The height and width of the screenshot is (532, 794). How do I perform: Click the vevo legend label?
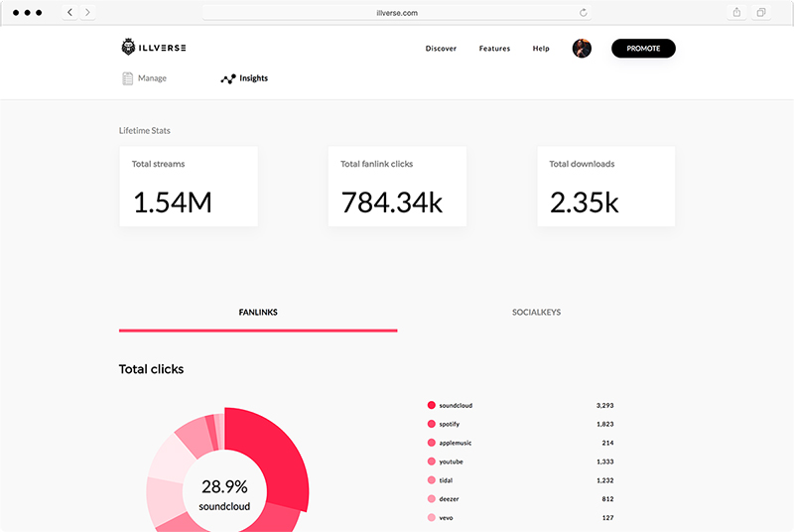pyautogui.click(x=446, y=518)
